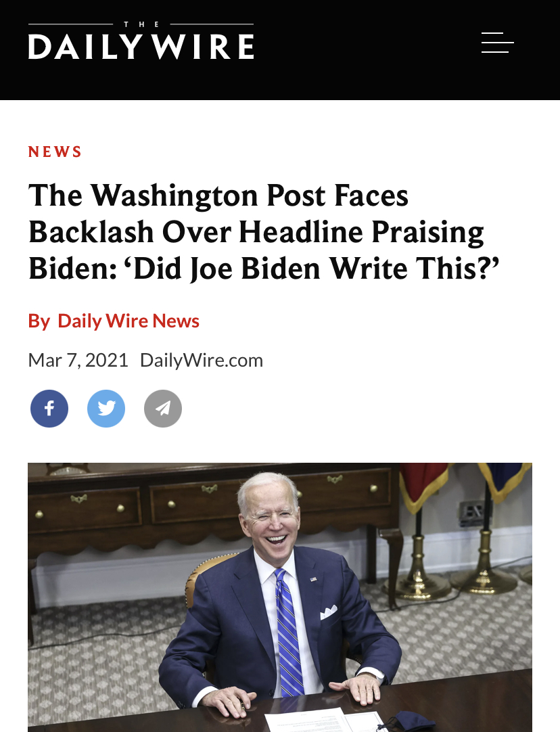The image size is (560, 732).
Task: Click the word "By" in the byline
Action: point(39,321)
